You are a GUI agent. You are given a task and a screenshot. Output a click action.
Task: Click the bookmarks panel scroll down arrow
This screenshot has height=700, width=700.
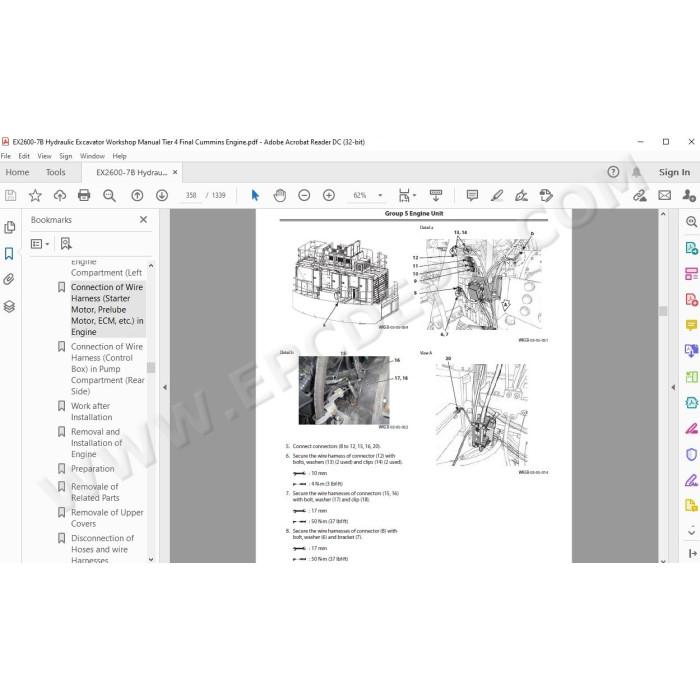pos(151,559)
